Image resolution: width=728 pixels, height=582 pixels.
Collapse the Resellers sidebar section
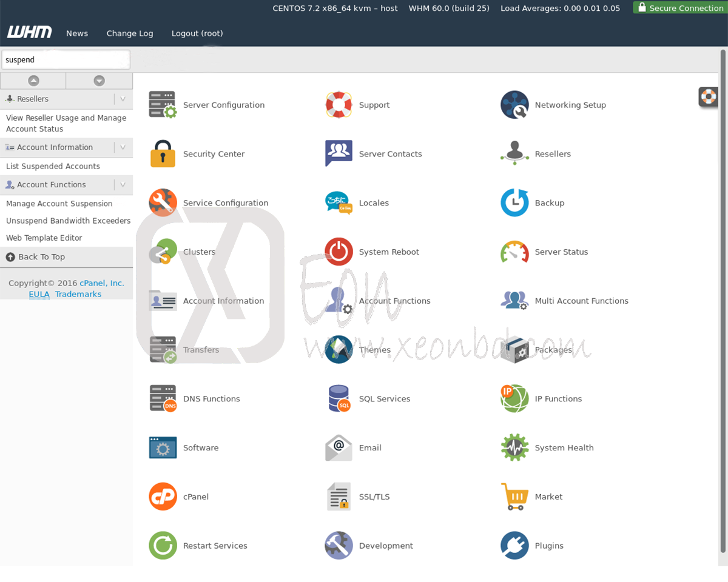pos(123,99)
